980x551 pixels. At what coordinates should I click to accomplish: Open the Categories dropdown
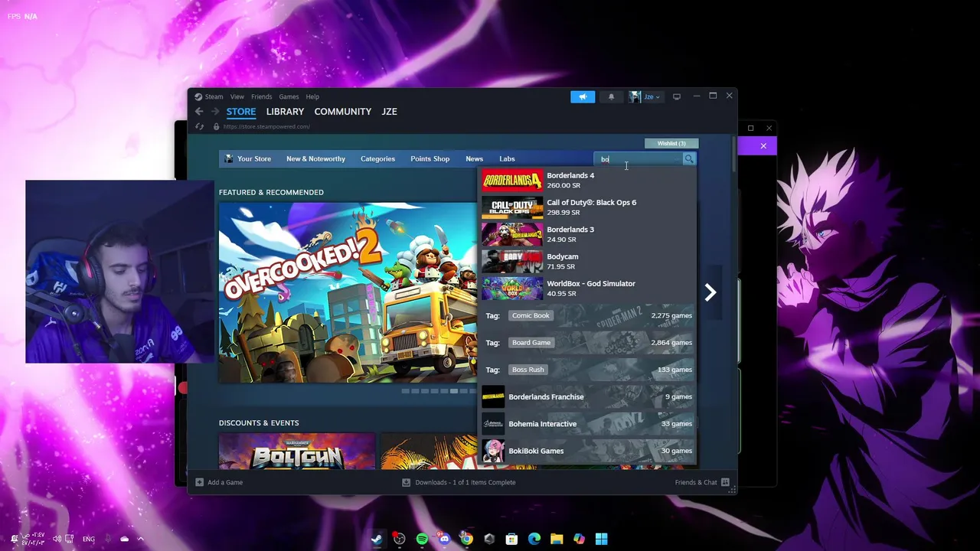[377, 159]
